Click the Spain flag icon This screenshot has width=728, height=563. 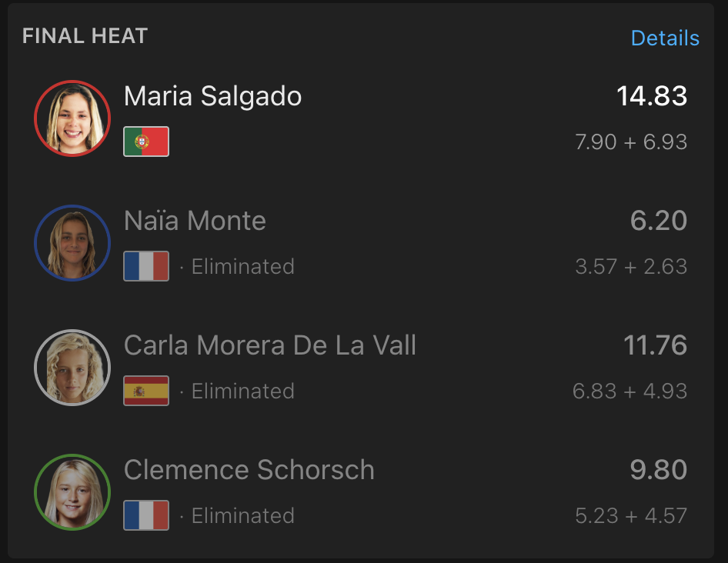(x=146, y=391)
